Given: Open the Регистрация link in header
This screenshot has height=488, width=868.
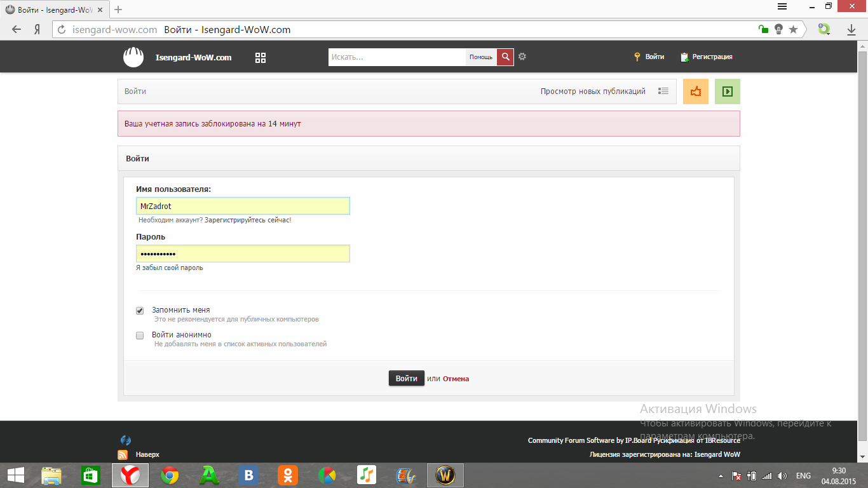Looking at the screenshot, I should click(x=706, y=57).
